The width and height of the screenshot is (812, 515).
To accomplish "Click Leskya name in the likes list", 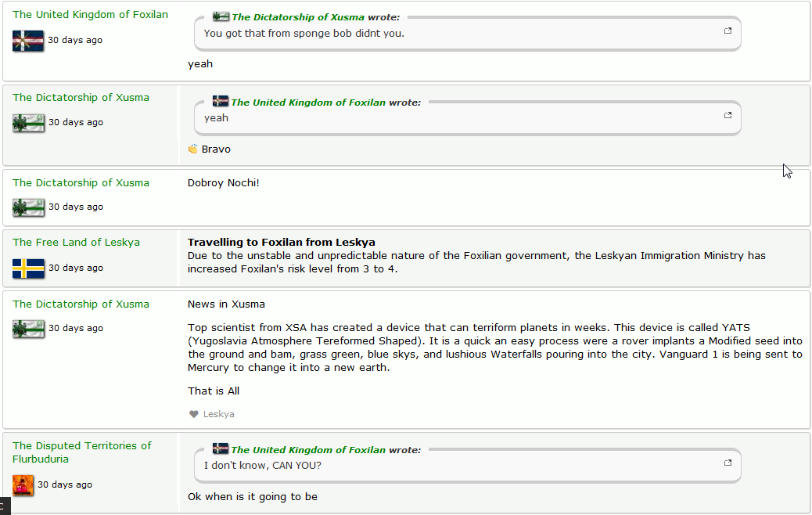I will click(x=218, y=414).
